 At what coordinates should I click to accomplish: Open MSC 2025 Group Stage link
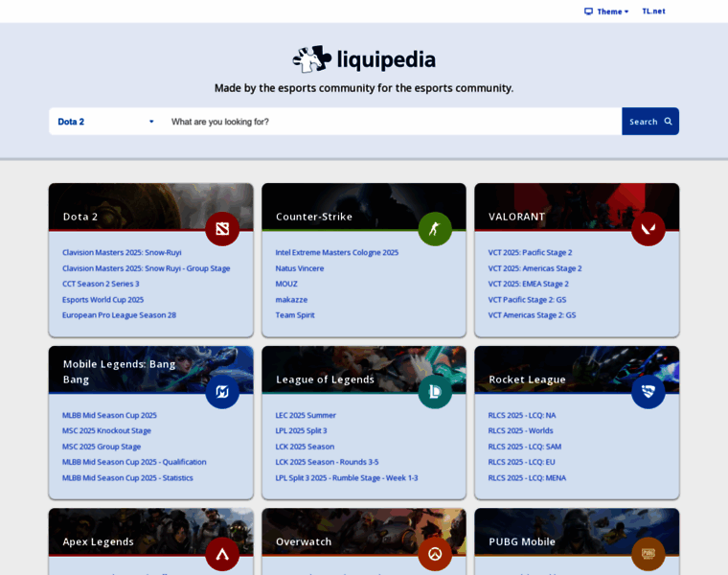tap(102, 447)
